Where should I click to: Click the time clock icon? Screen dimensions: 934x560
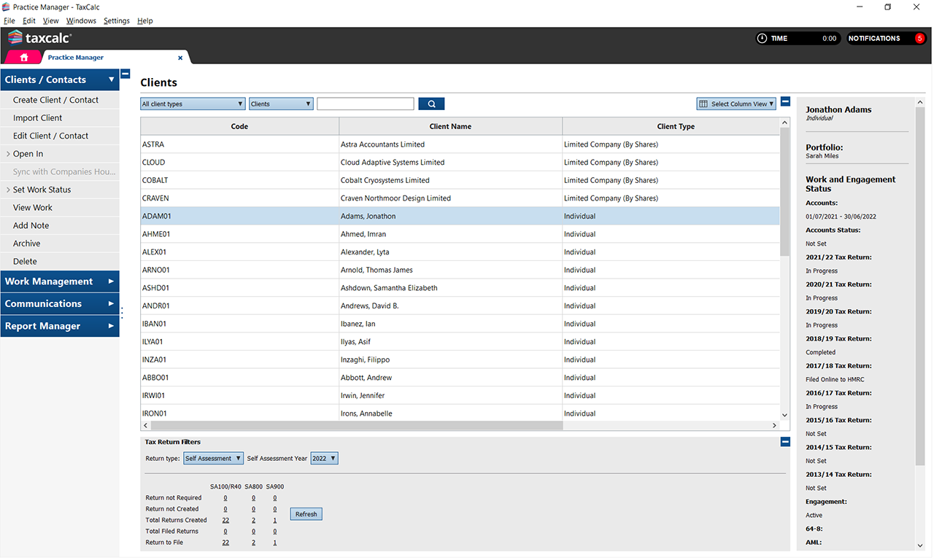pyautogui.click(x=762, y=39)
